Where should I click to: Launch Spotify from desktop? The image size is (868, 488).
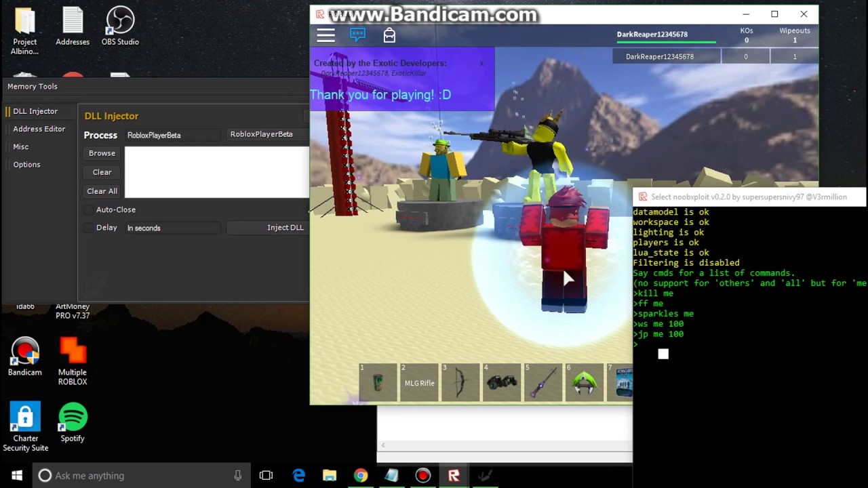[x=73, y=422]
